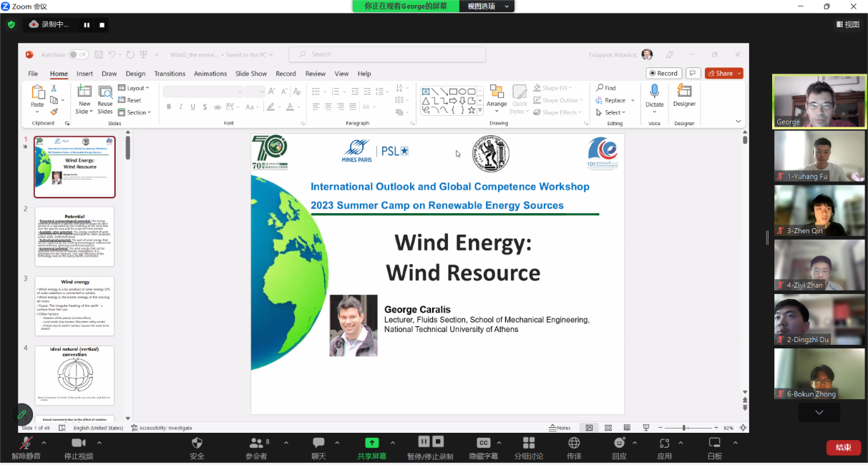Click the Reactions icon in Zoom toolbar

pos(619,444)
